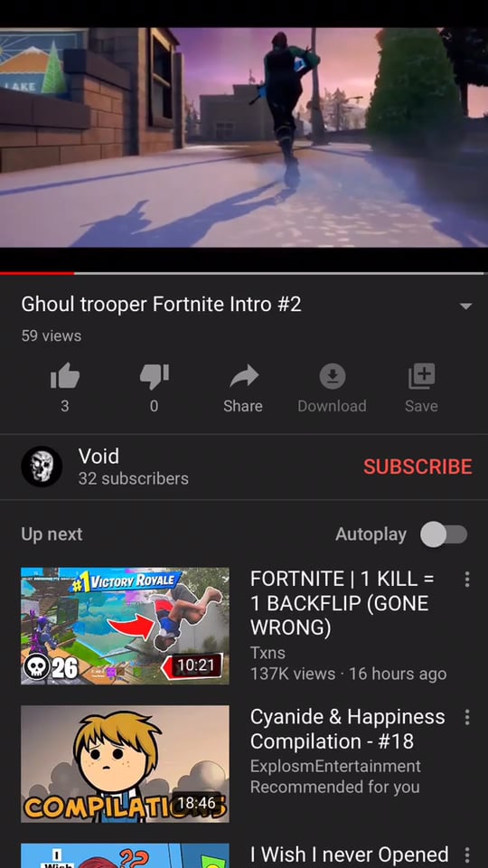Open options menu for Cyanide & Happiness video
Viewport: 488px width, 868px height.
(467, 717)
